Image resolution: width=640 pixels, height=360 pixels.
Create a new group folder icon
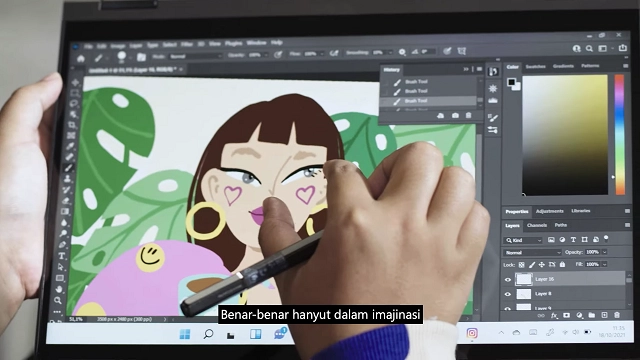(592, 315)
